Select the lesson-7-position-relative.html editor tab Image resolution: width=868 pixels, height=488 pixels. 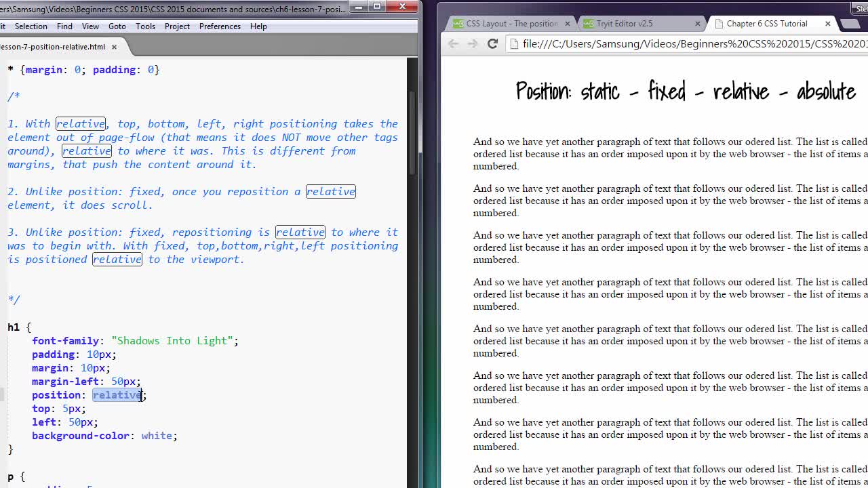[54, 47]
